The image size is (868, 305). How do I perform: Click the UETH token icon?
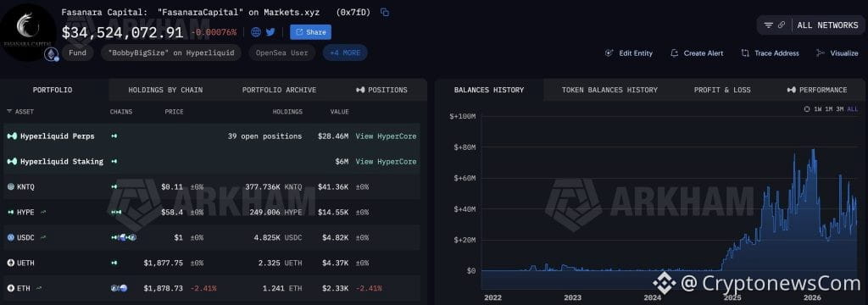[10, 263]
